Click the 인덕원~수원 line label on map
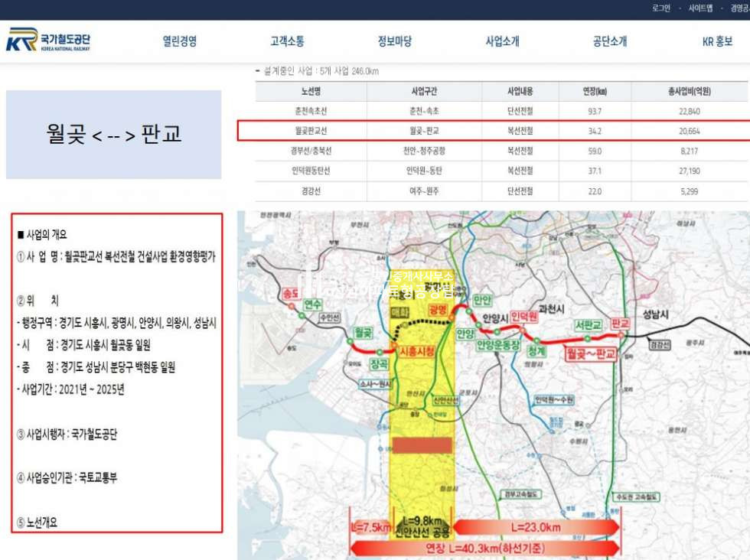The height and width of the screenshot is (560, 750). coord(554,400)
